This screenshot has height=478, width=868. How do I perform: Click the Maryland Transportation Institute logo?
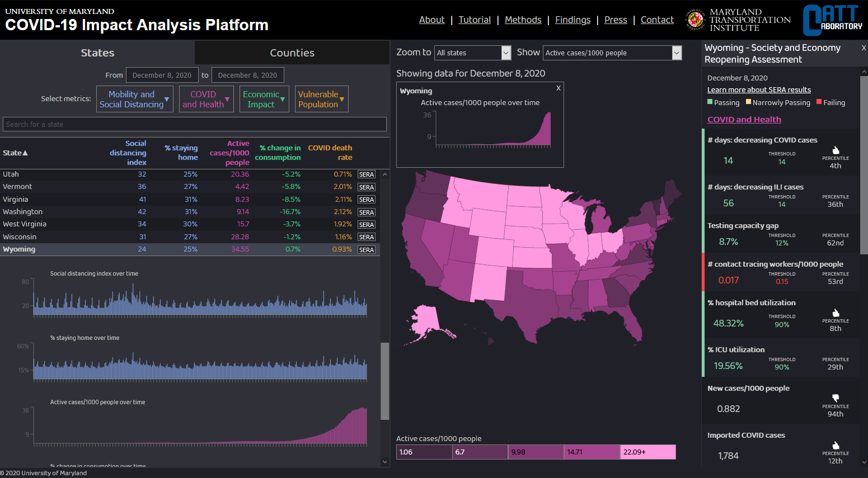pyautogui.click(x=750, y=19)
